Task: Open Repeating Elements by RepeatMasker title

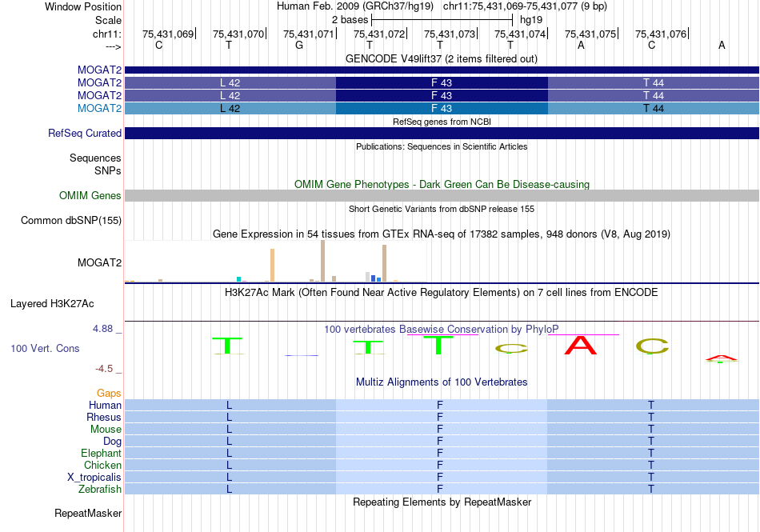Action: (442, 502)
